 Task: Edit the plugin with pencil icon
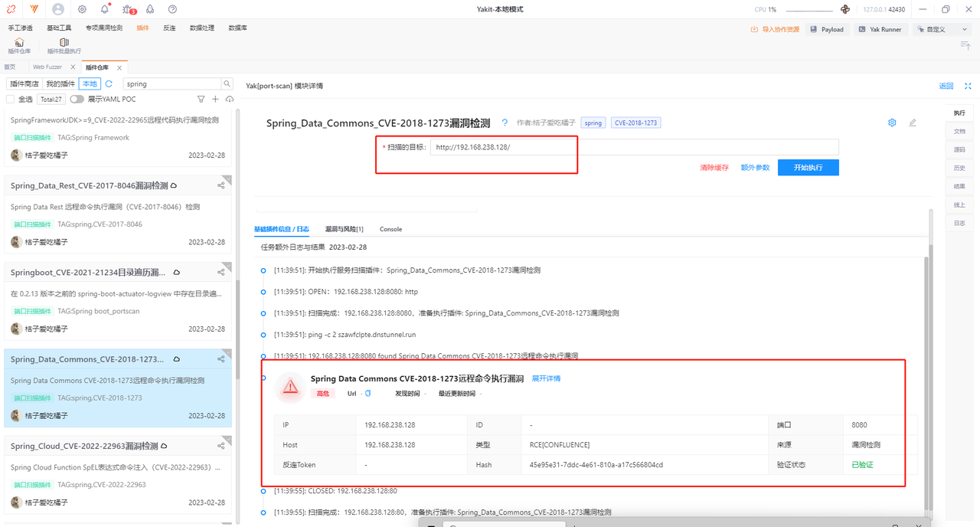pyautogui.click(x=912, y=123)
